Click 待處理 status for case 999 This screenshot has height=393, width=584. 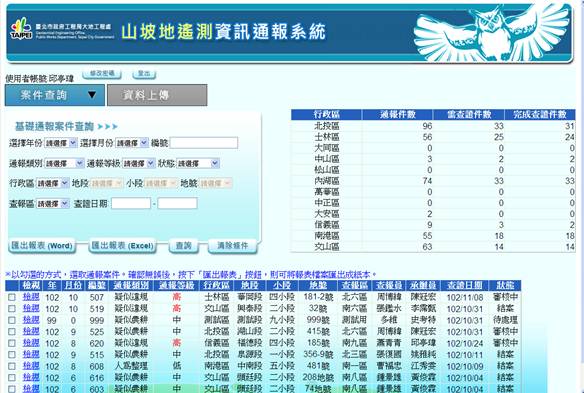click(x=505, y=320)
